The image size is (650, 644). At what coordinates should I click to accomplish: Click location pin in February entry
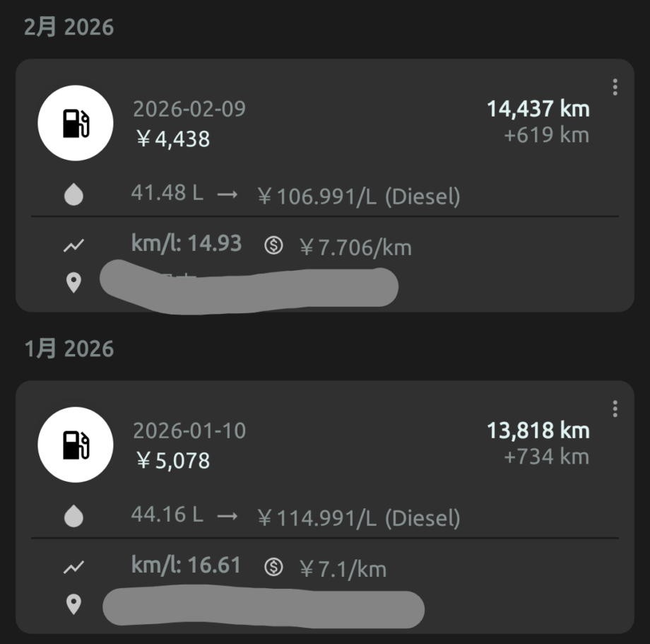coord(73,283)
